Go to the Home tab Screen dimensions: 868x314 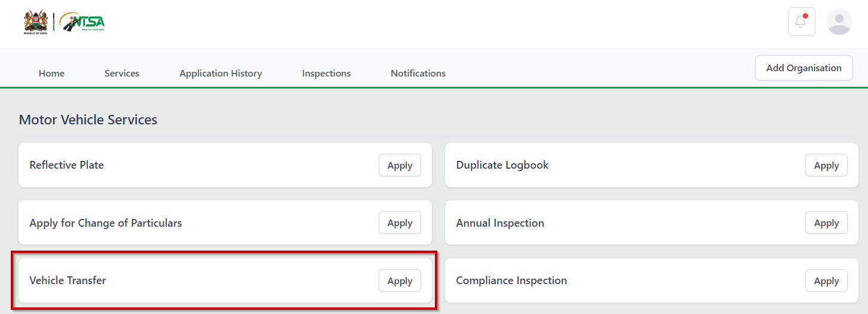coord(51,74)
